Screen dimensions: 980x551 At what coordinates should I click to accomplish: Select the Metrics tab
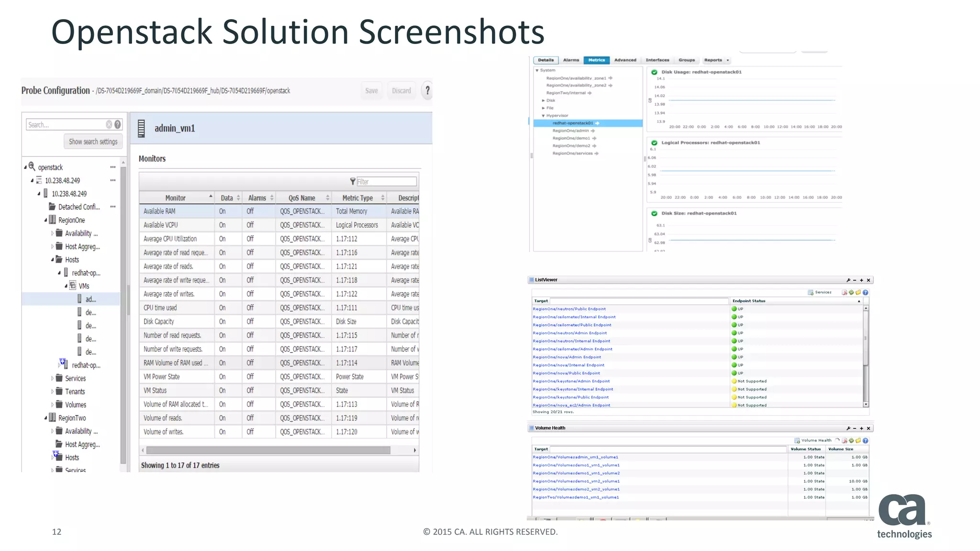[596, 60]
